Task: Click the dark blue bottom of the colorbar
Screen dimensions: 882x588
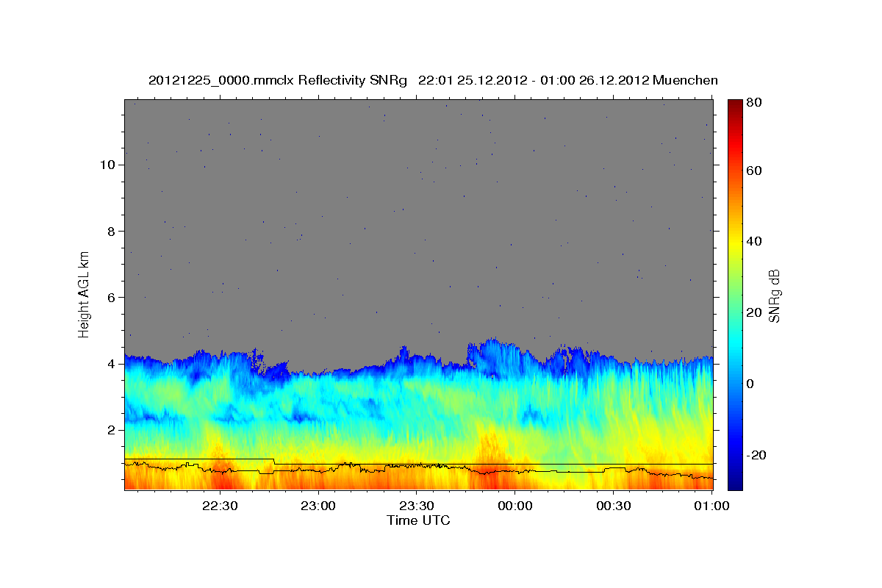Action: 735,481
